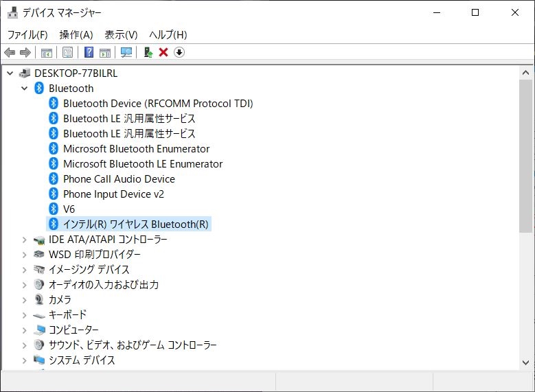
Task: Collapse the DESKTOP-77BILRL root node
Action: tap(10, 73)
